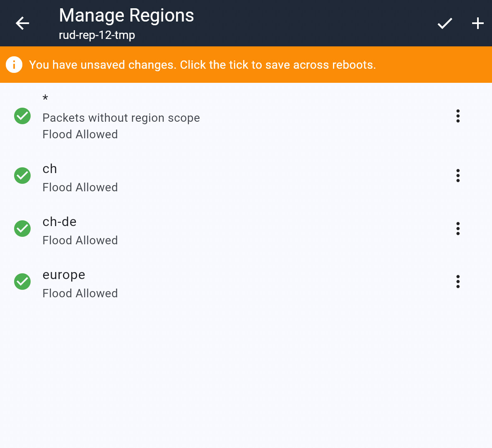Screen dimensions: 492x448
Task: Toggle green check beside ch-de region
Action: [22, 229]
